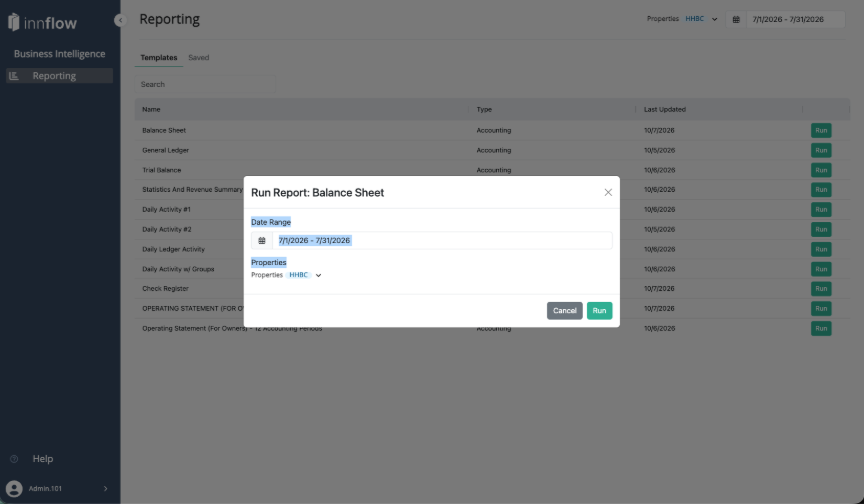Select the Daily Ledger Activity row name
This screenshot has width=864, height=504.
point(173,249)
